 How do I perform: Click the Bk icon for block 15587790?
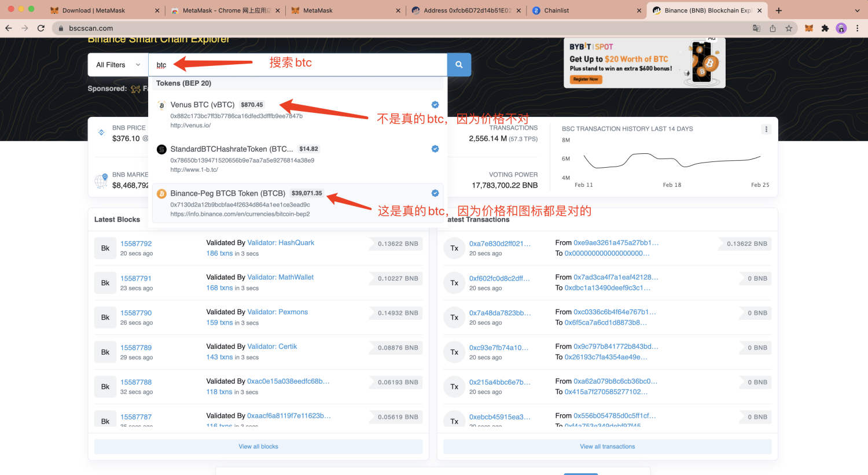[x=105, y=318]
